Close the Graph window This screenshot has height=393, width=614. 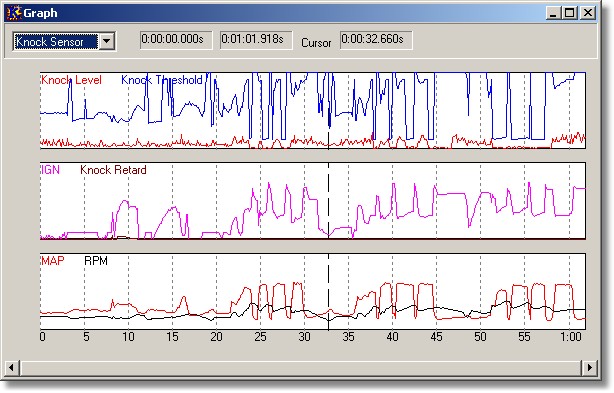click(x=588, y=13)
